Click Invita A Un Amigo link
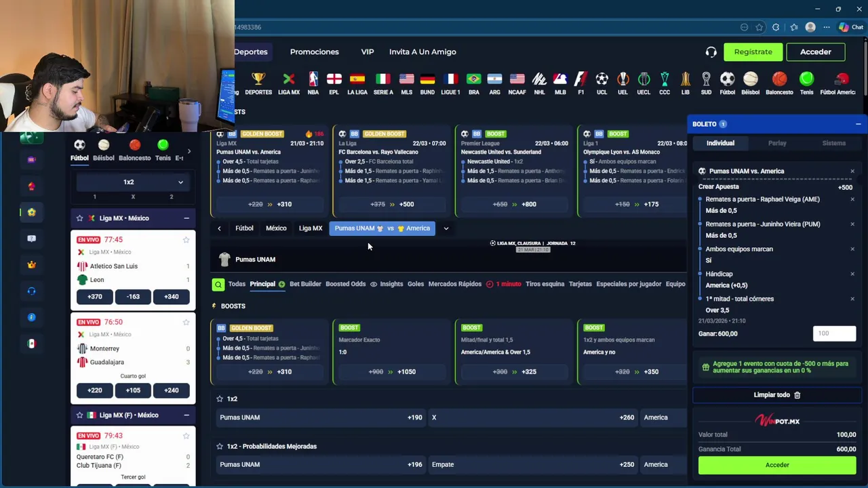 pyautogui.click(x=422, y=52)
